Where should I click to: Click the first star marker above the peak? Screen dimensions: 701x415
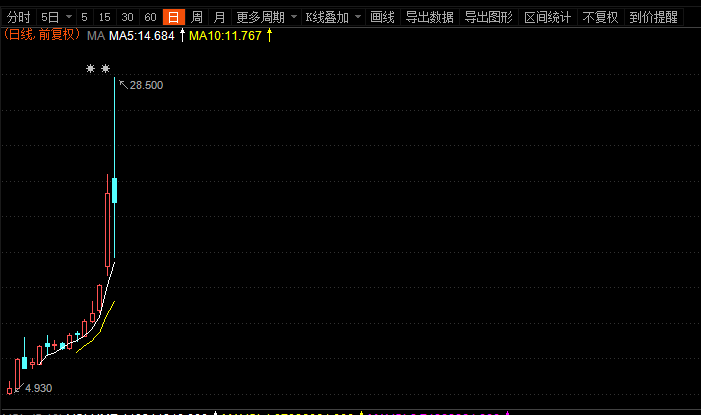pyautogui.click(x=90, y=69)
